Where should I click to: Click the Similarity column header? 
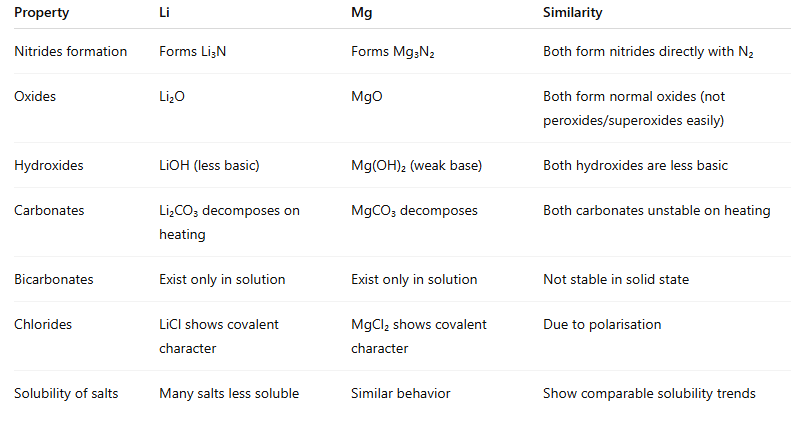pyautogui.click(x=572, y=13)
